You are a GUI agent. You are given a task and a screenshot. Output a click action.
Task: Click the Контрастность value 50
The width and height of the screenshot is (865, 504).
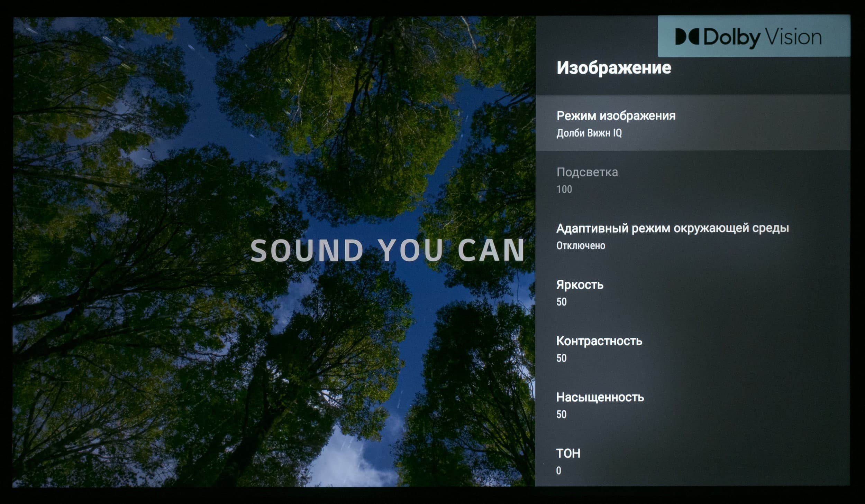(x=561, y=358)
